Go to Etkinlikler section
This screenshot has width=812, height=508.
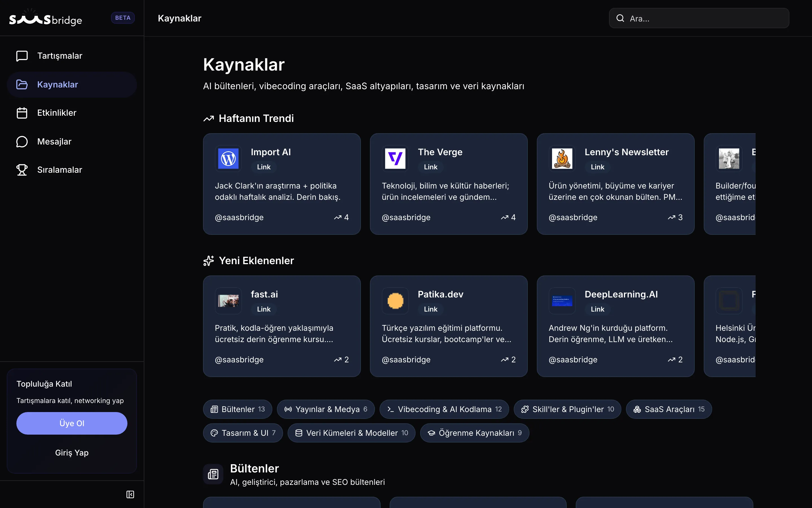tap(72, 113)
